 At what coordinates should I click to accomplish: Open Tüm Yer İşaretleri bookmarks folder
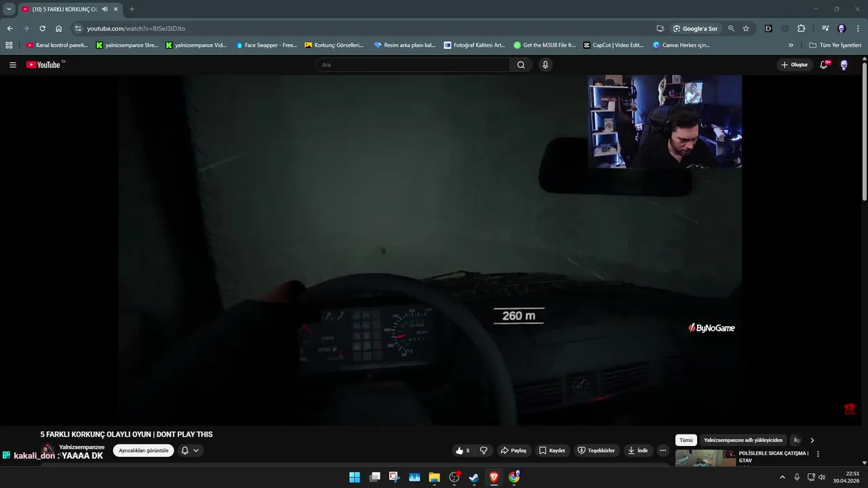pyautogui.click(x=835, y=45)
